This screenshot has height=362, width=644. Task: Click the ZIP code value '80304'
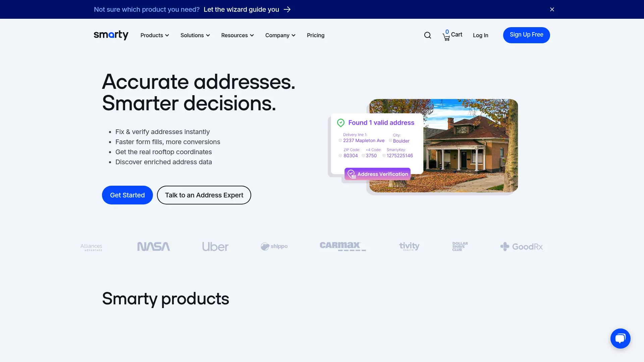[x=351, y=156]
